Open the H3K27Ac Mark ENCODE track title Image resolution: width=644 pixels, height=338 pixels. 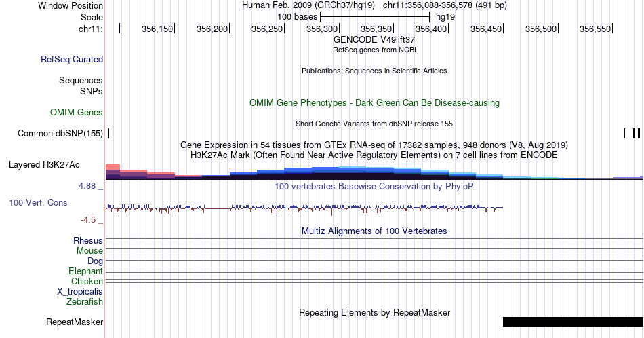click(x=374, y=155)
